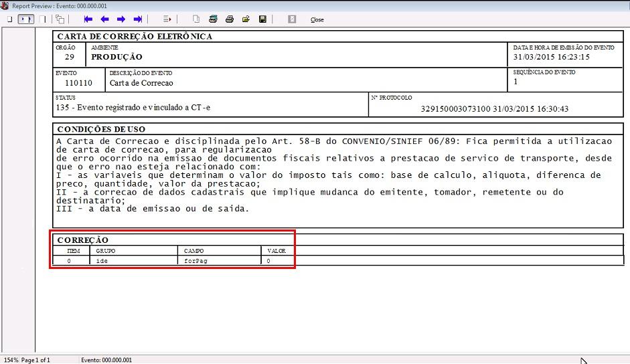Click the 154% zoom status entry
The width and height of the screenshot is (630, 364).
pyautogui.click(x=11, y=360)
